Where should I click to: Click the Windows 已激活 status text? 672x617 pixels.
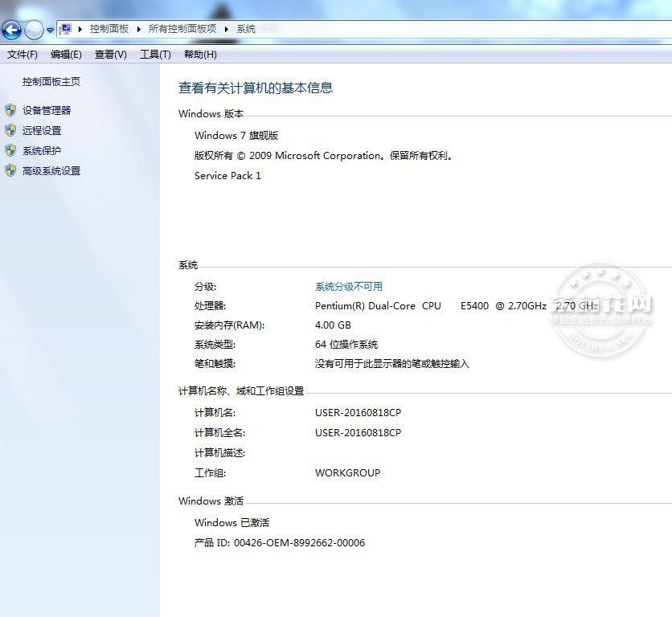coord(232,523)
